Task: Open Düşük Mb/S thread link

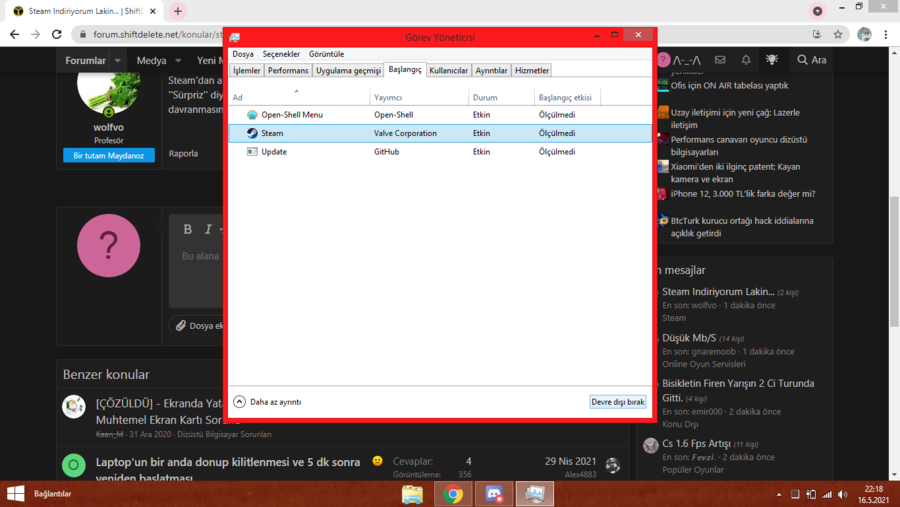Action: pos(689,338)
